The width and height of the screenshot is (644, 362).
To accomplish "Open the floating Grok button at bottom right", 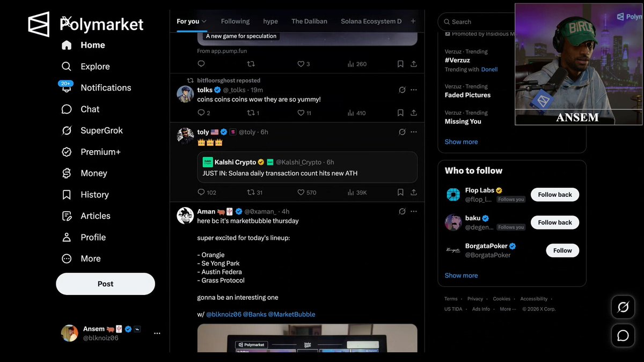I will coord(623,307).
